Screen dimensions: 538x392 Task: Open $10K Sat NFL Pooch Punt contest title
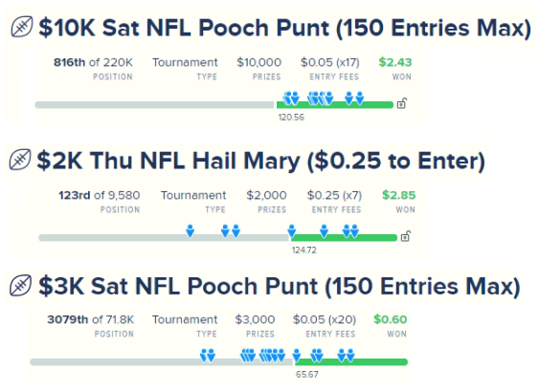coord(284,28)
